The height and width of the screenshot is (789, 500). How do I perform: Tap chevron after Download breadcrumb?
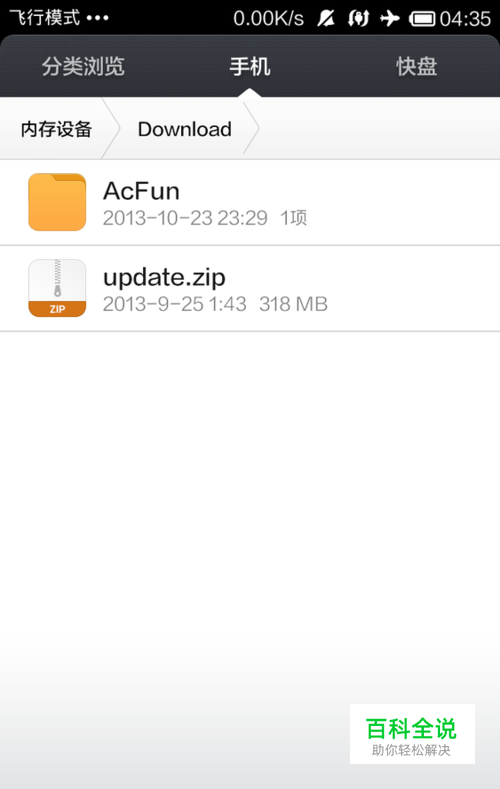(x=251, y=128)
